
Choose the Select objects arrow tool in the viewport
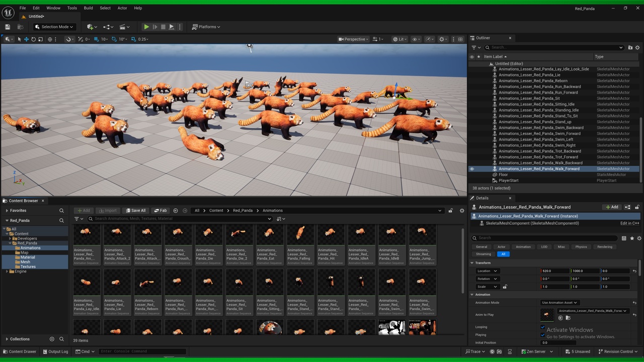pos(20,39)
